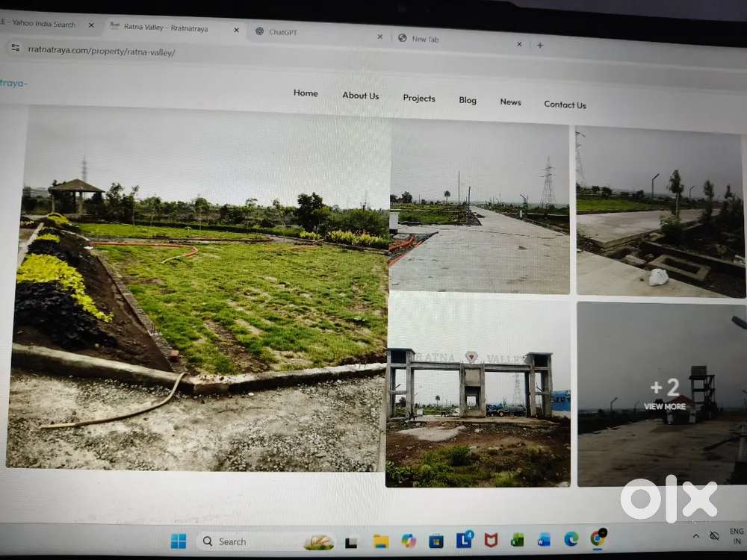The width and height of the screenshot is (747, 560).
Task: Click View More to see extra photos
Action: pyautogui.click(x=664, y=394)
